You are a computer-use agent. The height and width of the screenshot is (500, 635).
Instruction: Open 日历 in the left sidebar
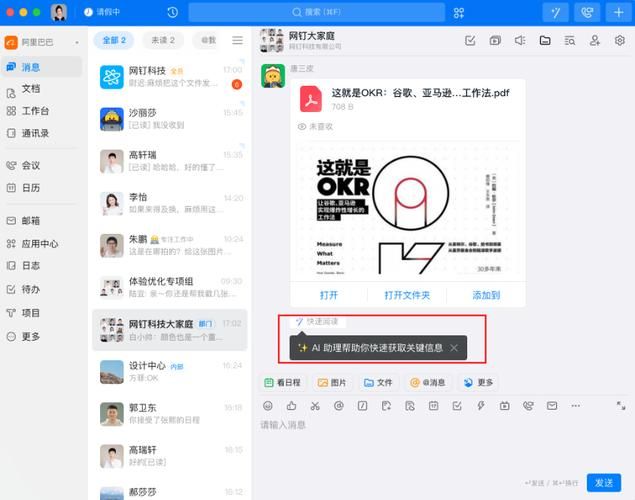tap(30, 188)
